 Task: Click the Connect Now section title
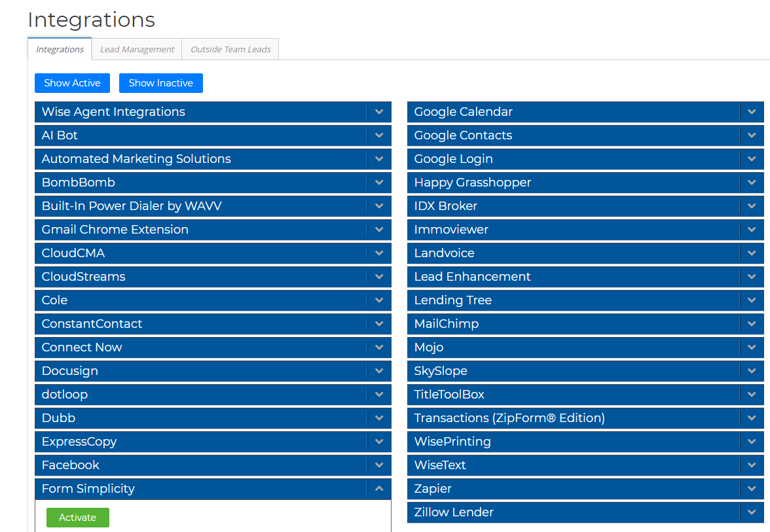(81, 347)
